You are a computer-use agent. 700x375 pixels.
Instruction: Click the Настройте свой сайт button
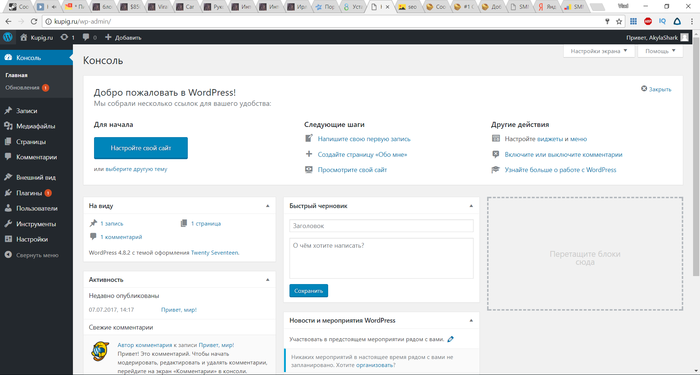click(x=141, y=148)
